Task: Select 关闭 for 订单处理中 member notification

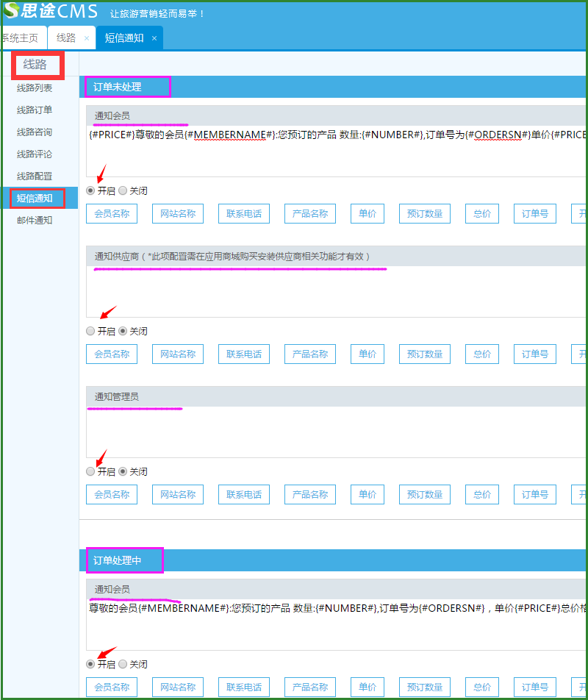Action: pos(123,665)
